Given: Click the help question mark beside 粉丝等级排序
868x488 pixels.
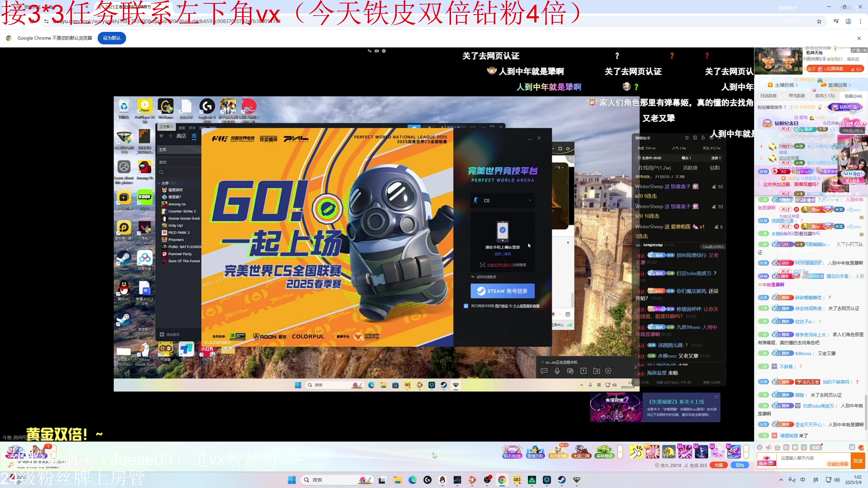Looking at the screenshot, I should (791, 107).
